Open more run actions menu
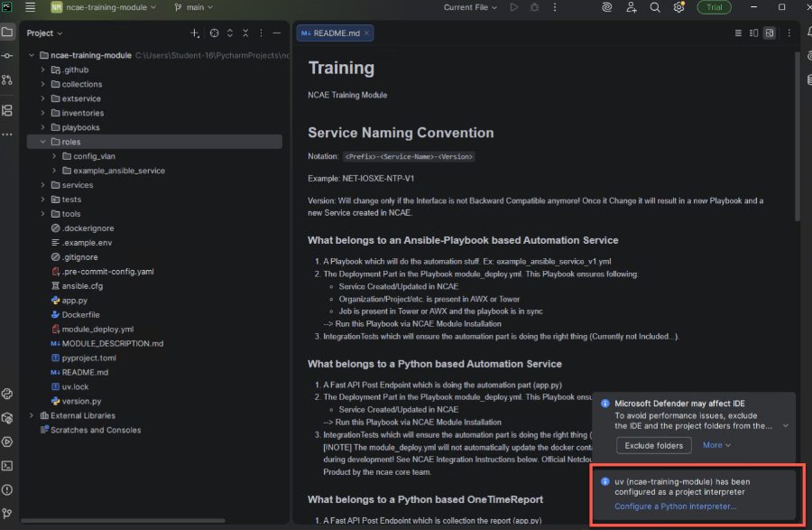The image size is (812, 530). coord(555,7)
